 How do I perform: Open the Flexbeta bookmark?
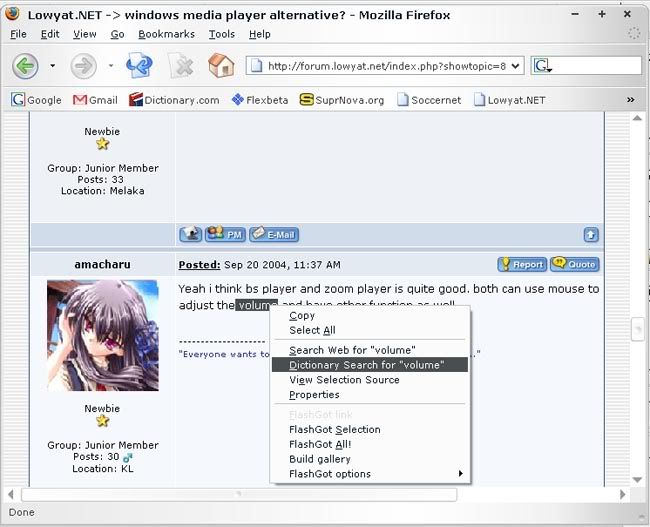coord(260,100)
